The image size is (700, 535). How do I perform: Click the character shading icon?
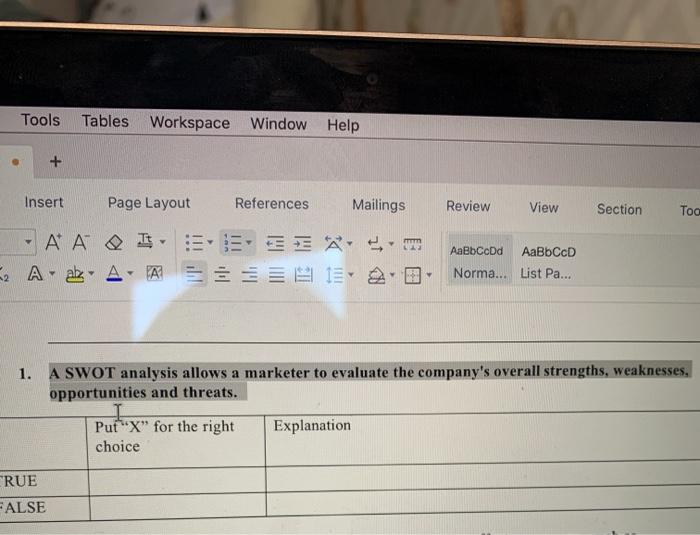tap(154, 273)
